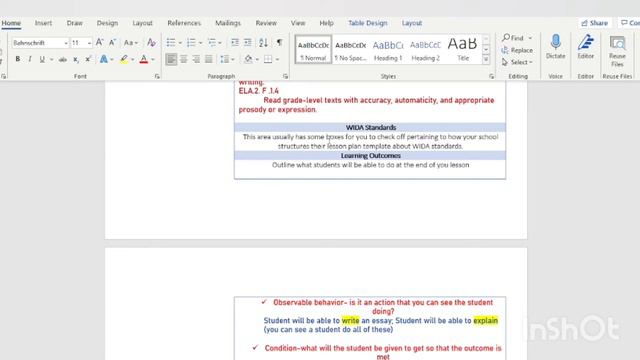Apply the Heading 1 style
The image size is (640, 360).
click(388, 50)
